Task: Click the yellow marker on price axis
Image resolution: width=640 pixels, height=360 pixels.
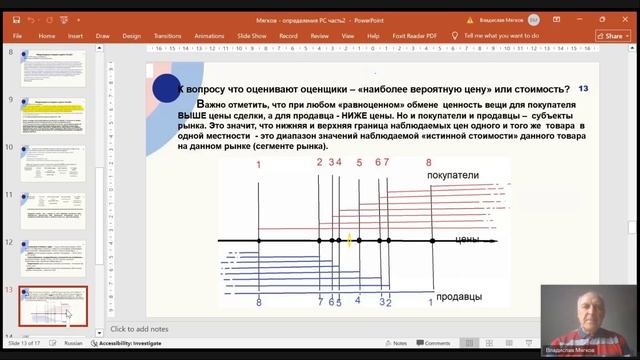Action: tap(349, 240)
